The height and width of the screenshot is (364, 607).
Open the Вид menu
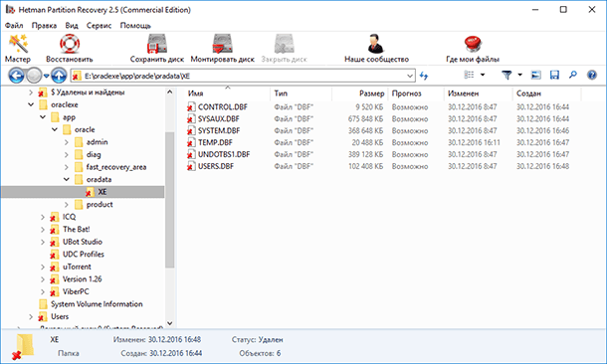72,26
